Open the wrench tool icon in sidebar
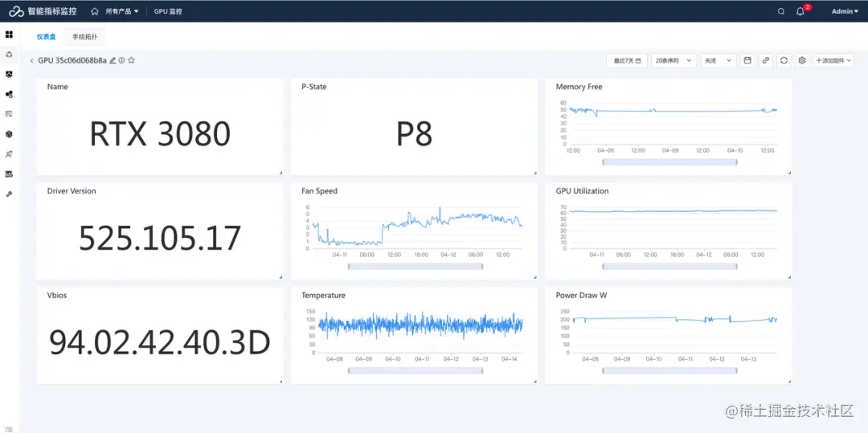The width and height of the screenshot is (868, 433). click(x=9, y=194)
